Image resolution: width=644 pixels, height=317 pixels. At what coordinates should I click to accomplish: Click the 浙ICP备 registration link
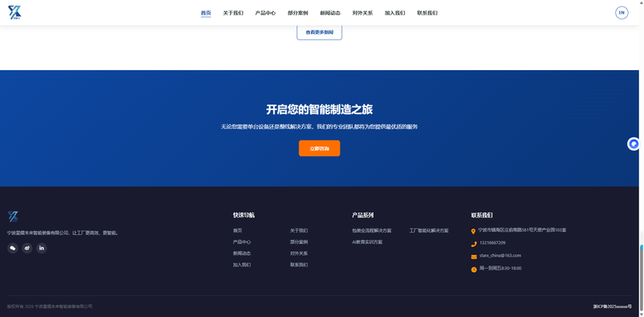pyautogui.click(x=613, y=307)
